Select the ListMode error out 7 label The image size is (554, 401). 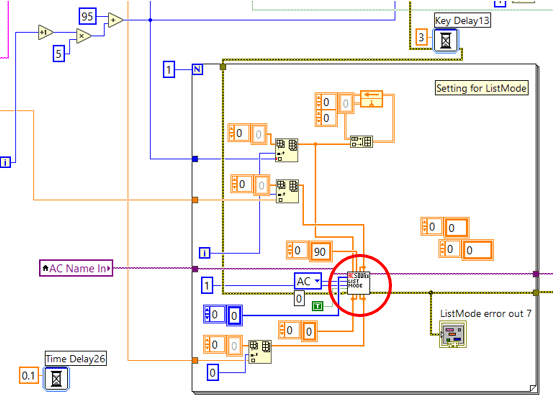[485, 313]
